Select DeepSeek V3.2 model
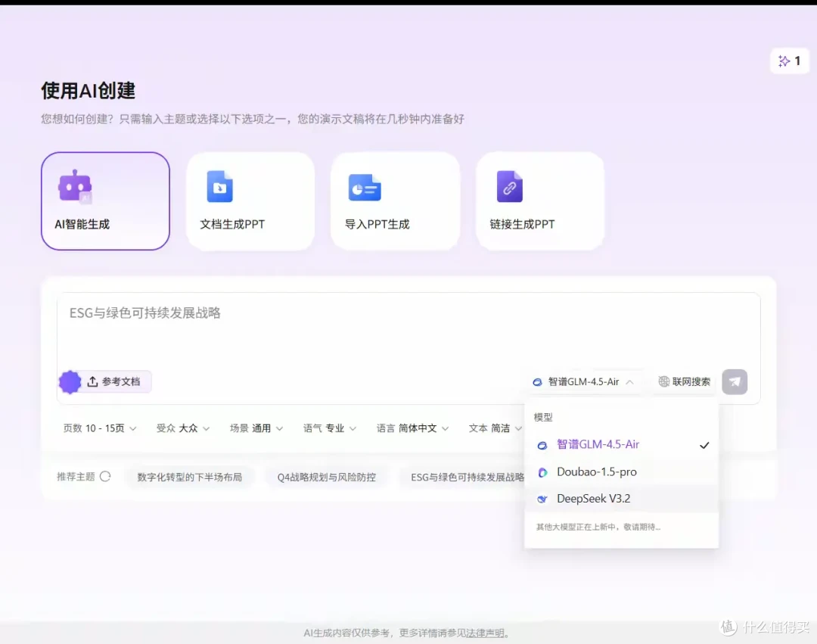The image size is (817, 644). pos(622,499)
